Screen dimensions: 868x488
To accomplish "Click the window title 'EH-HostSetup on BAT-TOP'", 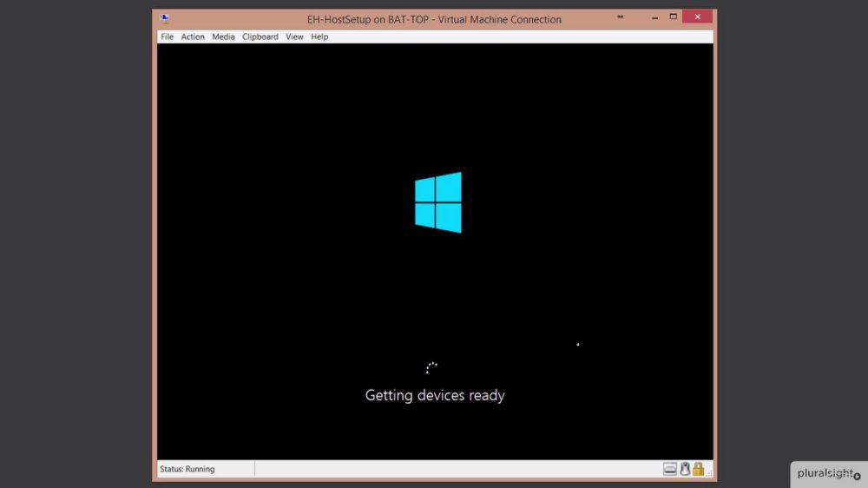I will (367, 19).
